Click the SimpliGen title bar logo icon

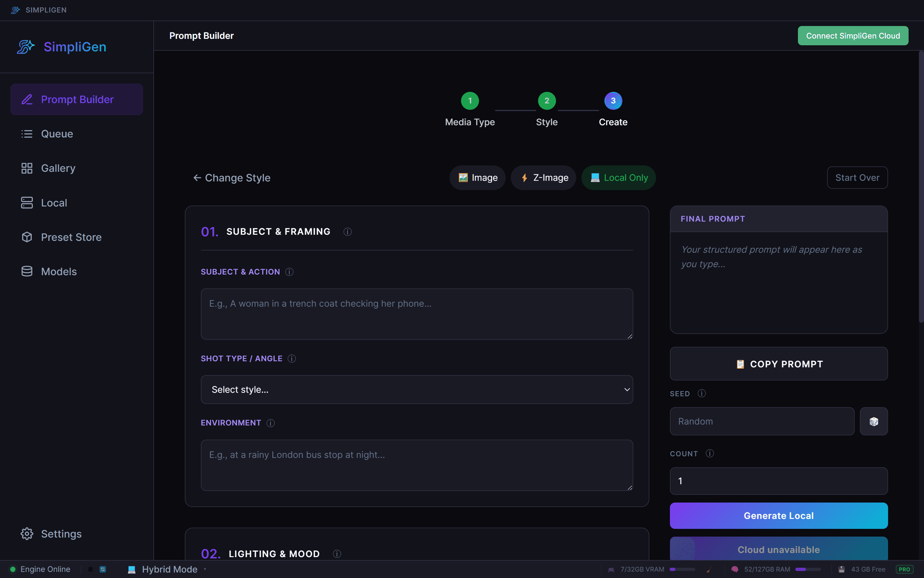15,10
